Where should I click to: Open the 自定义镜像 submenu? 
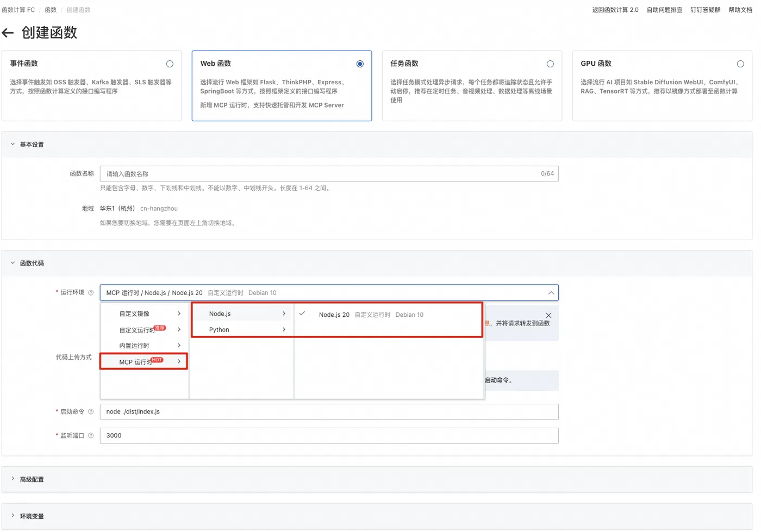tap(145, 314)
